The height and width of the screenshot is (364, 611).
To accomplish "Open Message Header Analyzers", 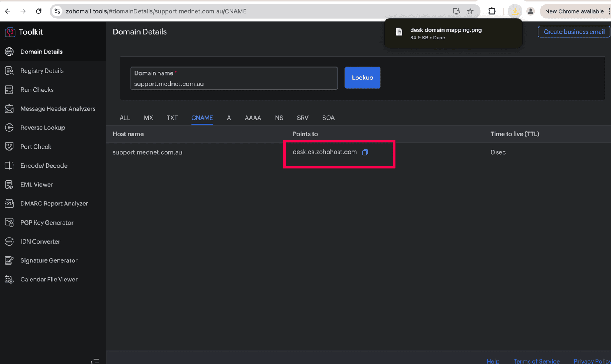I will [58, 109].
